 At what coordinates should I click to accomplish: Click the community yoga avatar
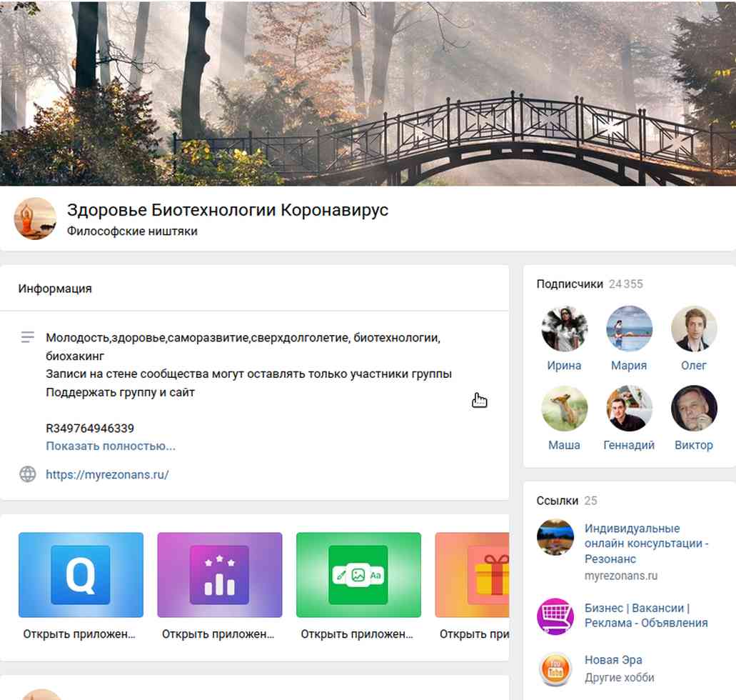tap(35, 219)
